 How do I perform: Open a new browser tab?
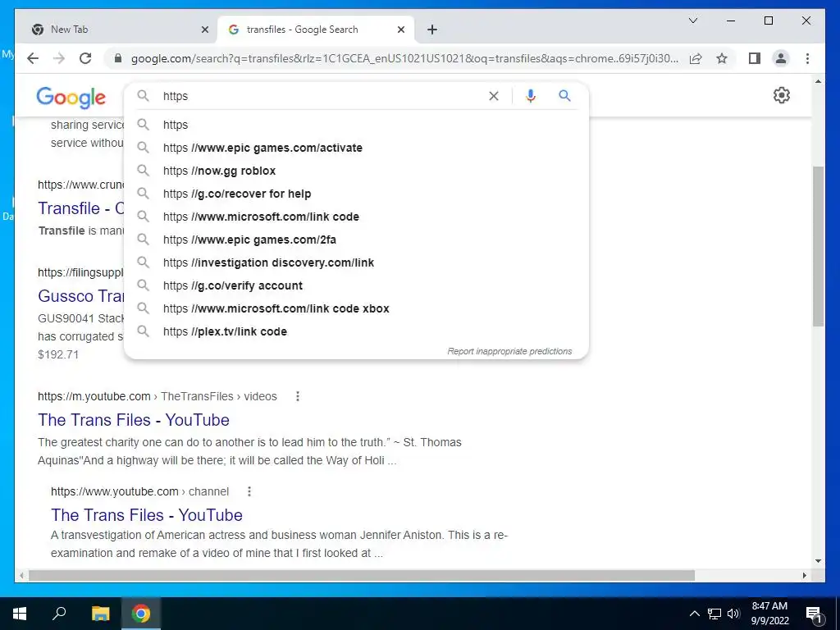point(432,30)
